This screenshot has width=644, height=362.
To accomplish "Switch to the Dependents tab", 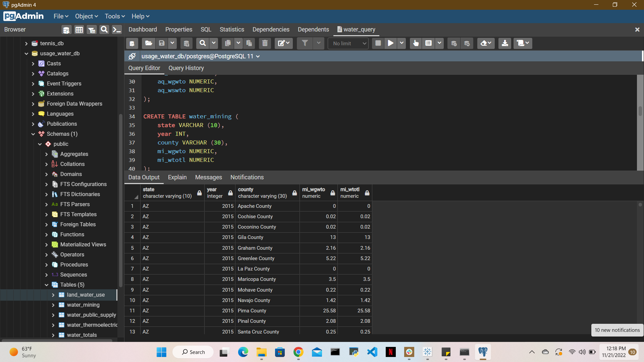I will (313, 29).
